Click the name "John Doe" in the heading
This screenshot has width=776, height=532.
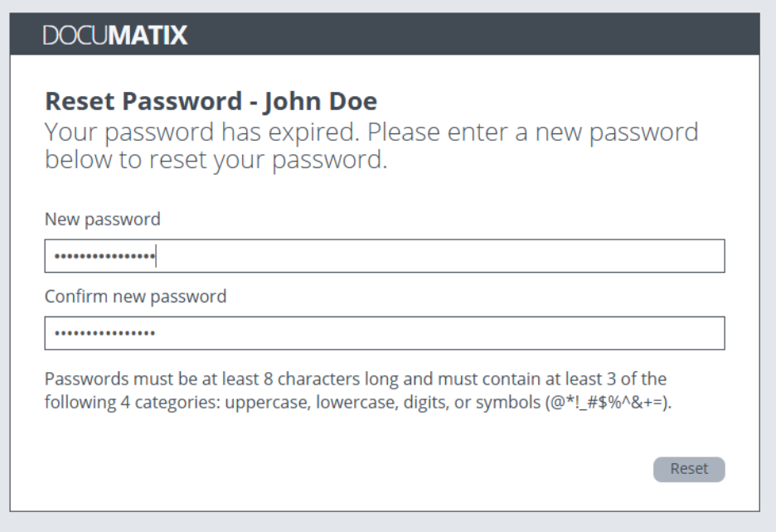click(320, 102)
